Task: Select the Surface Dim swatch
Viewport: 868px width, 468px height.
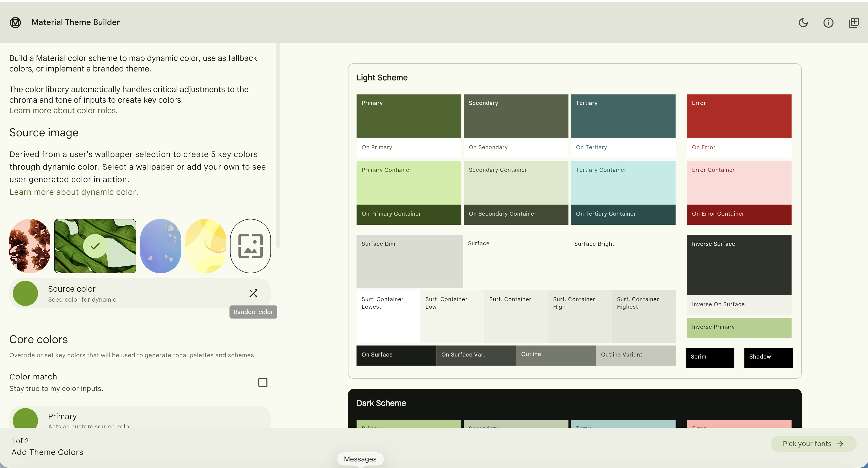Action: (x=409, y=261)
